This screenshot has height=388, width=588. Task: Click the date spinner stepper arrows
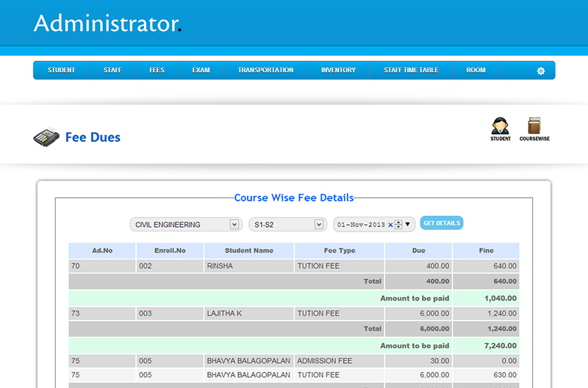tap(398, 225)
